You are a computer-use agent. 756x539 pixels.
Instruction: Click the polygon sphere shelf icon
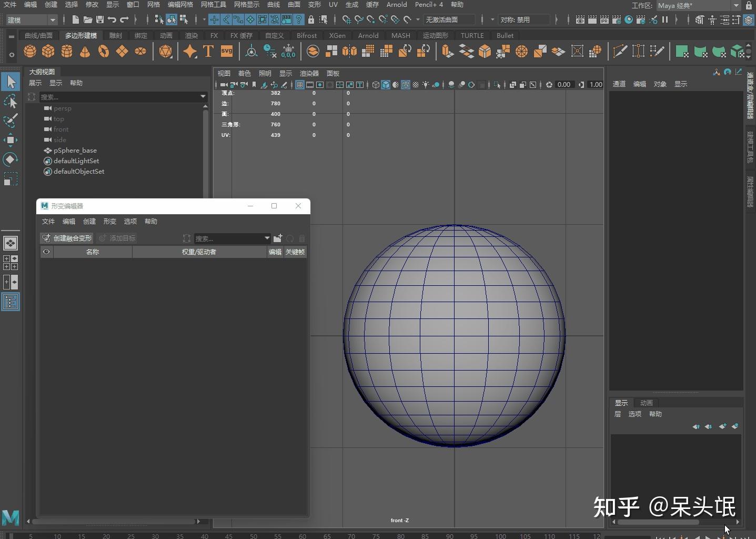pos(30,51)
